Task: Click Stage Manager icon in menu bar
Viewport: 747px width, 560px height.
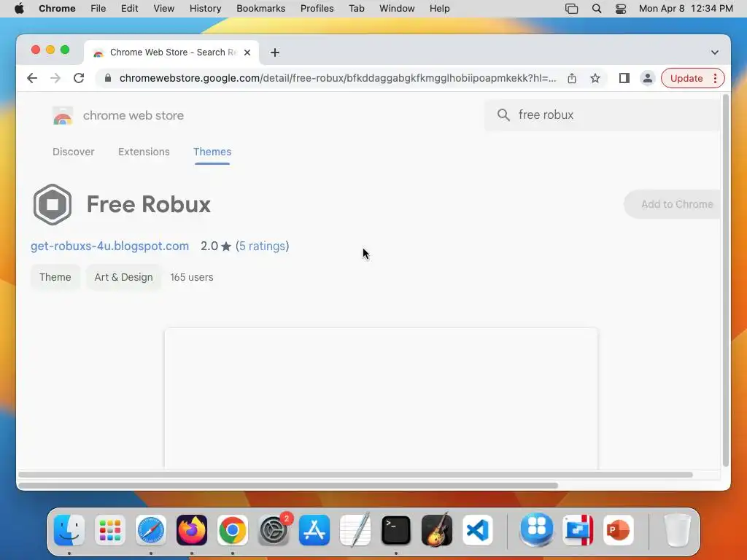Action: point(572,9)
